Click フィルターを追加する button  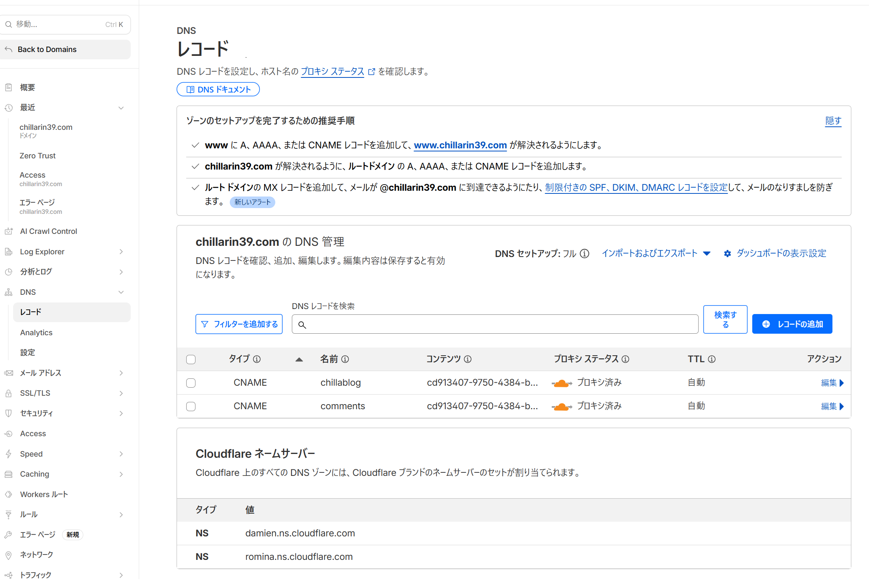tap(239, 324)
